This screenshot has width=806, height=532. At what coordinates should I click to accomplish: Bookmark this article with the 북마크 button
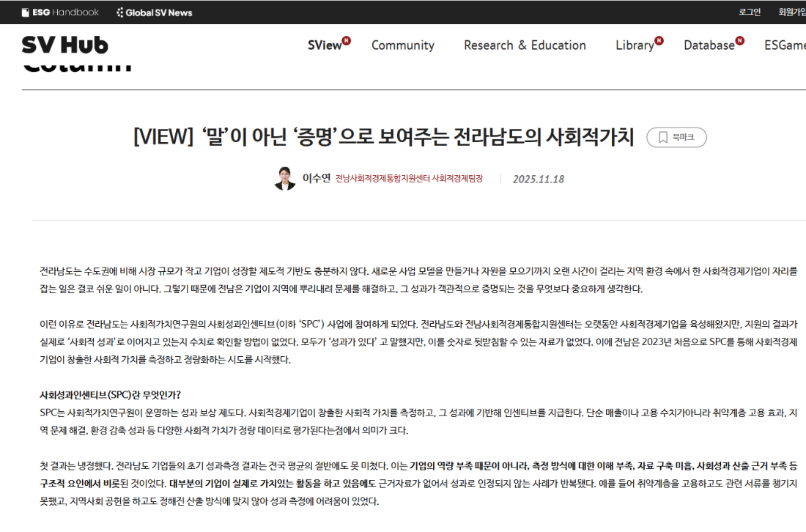[x=676, y=137]
